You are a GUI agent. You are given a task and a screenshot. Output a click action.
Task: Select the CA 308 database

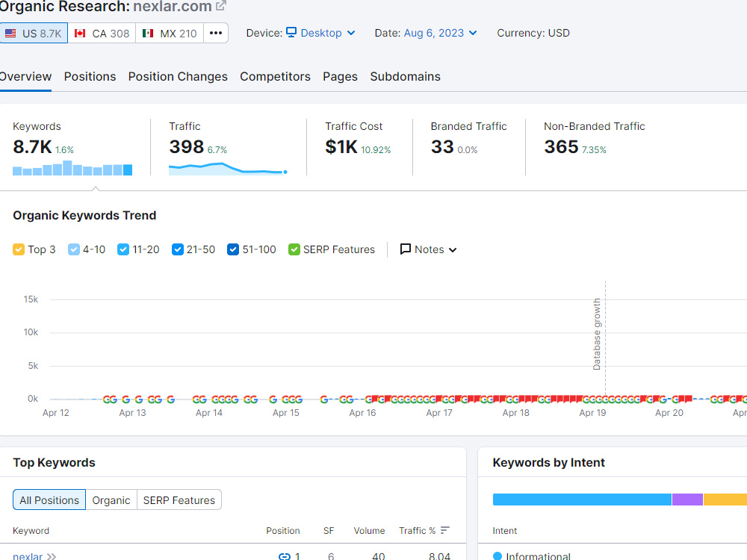pyautogui.click(x=102, y=34)
